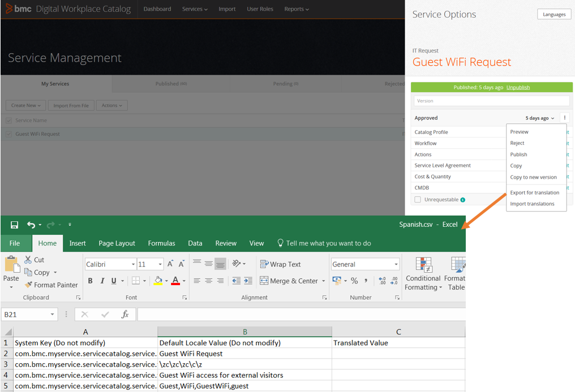Image resolution: width=575 pixels, height=392 pixels.
Task: Open Conditional Formatting menu
Action: 423,274
